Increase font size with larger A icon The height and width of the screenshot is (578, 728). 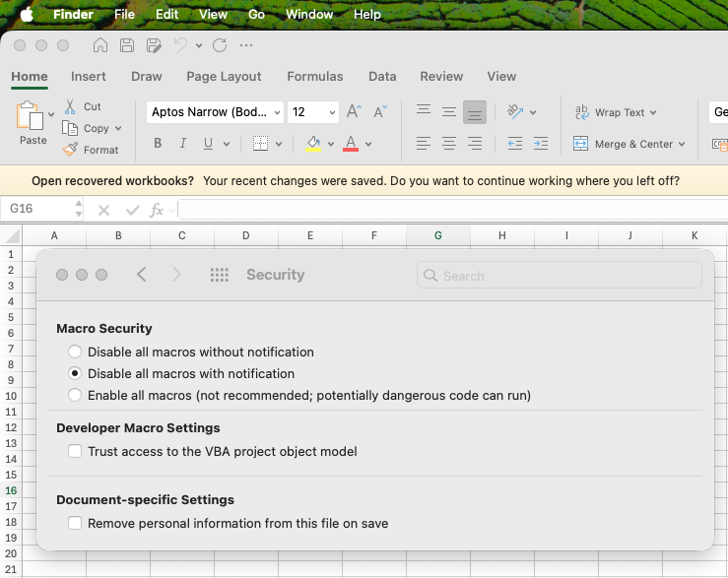pyautogui.click(x=354, y=111)
